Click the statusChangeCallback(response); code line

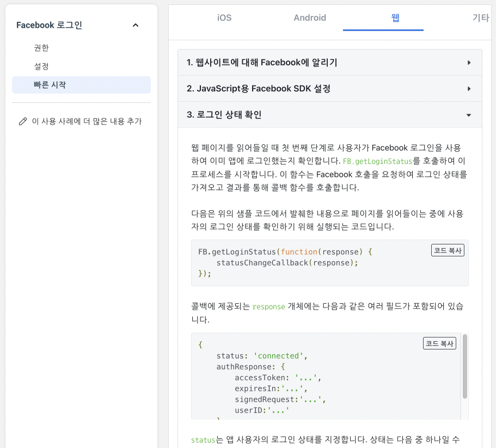(287, 263)
